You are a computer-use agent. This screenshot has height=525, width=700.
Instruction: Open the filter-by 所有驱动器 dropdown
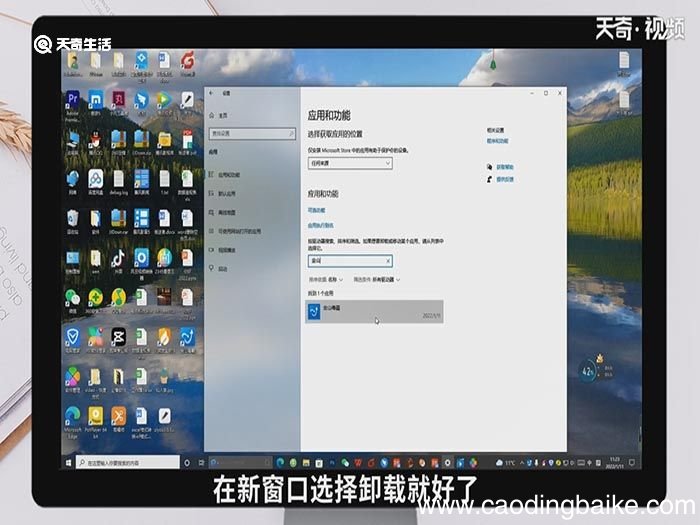tap(377, 279)
